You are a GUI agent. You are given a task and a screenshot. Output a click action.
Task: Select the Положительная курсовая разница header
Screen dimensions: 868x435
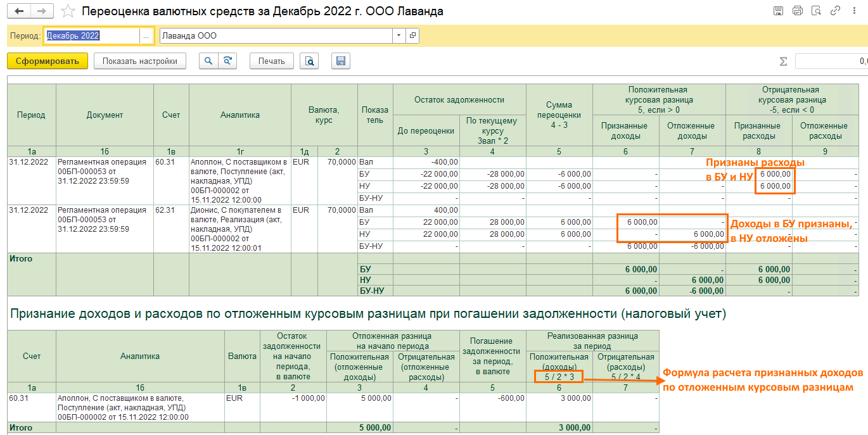pos(659,99)
